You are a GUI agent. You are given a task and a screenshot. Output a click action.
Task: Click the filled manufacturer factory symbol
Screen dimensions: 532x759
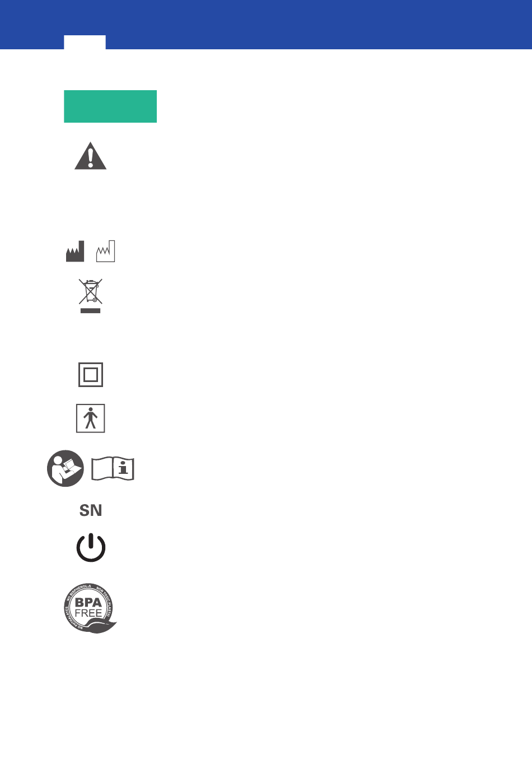tap(75, 252)
